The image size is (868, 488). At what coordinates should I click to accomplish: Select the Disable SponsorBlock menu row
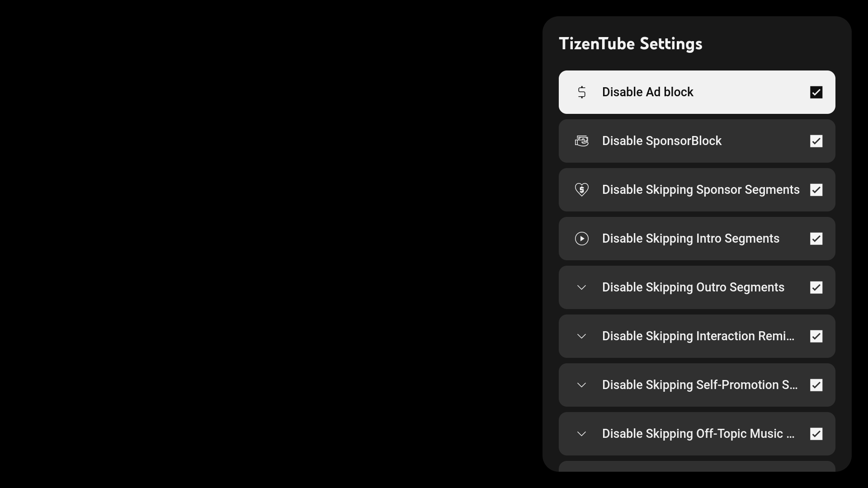tap(697, 141)
